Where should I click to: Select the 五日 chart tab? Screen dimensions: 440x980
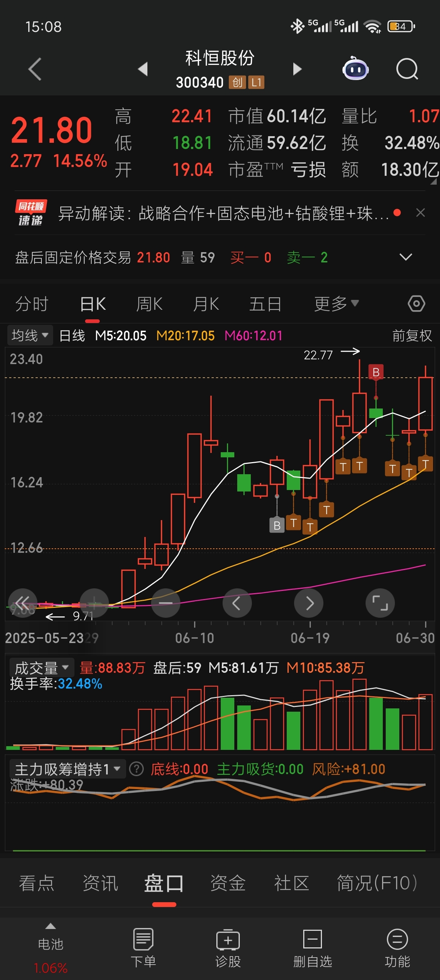(265, 304)
